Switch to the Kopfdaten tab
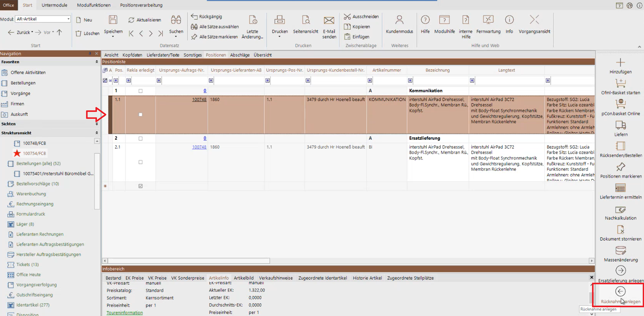 (132, 55)
